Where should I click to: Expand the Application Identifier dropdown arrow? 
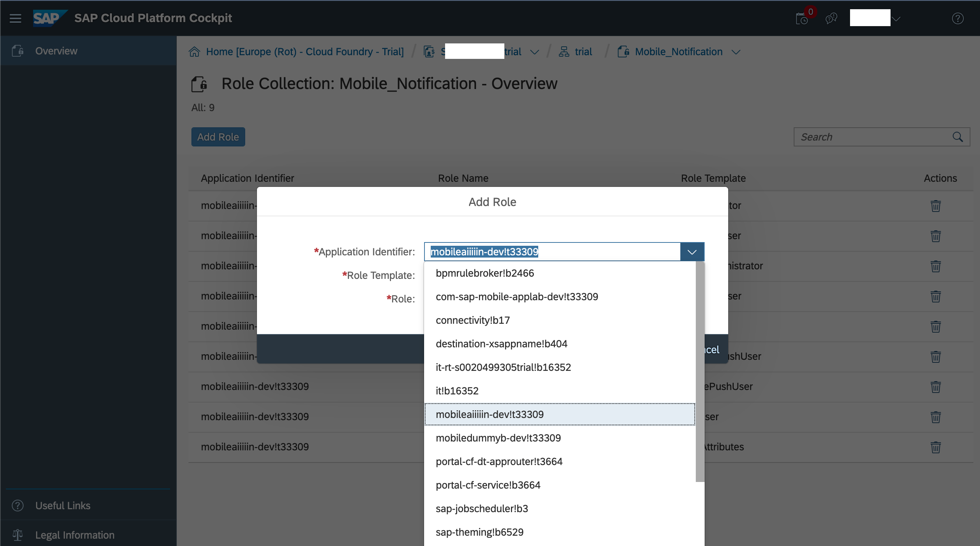click(x=692, y=252)
